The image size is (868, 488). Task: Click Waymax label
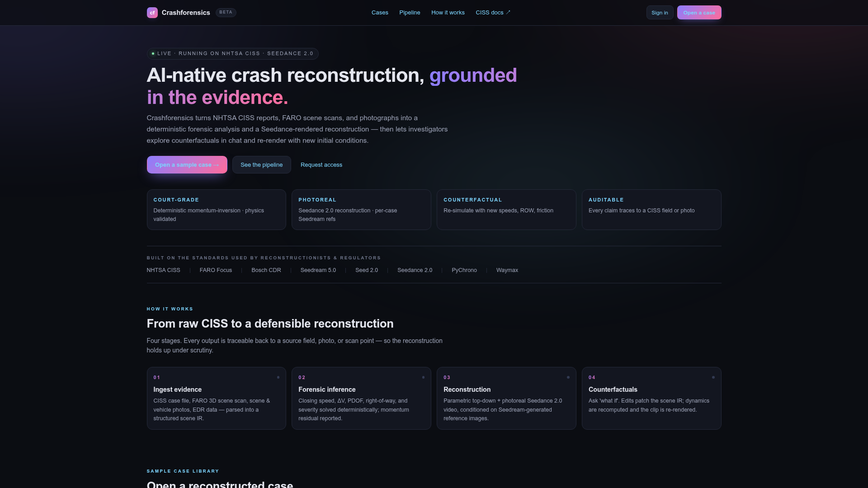click(x=507, y=270)
